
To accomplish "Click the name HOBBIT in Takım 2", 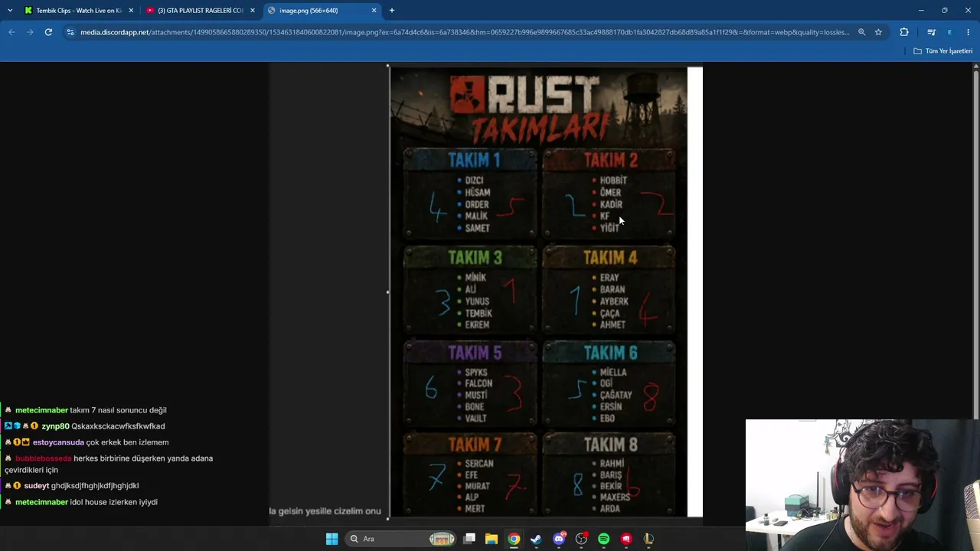I will click(613, 181).
